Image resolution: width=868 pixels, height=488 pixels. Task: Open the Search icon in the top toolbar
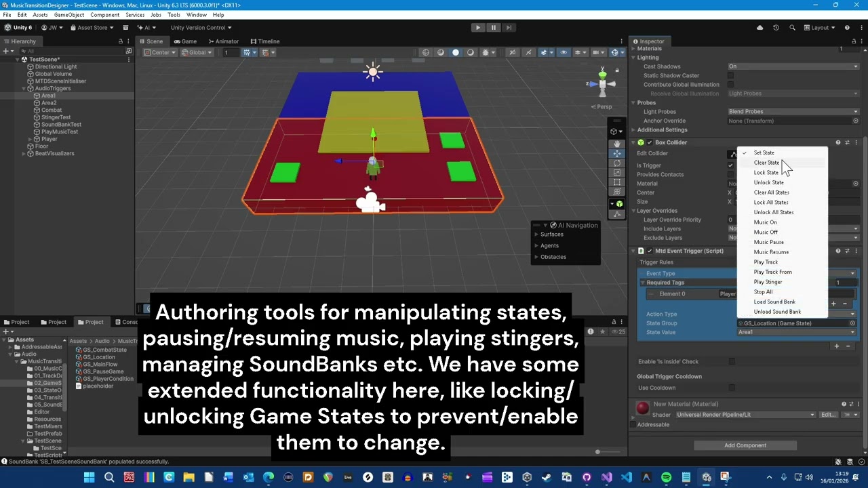[x=792, y=28]
